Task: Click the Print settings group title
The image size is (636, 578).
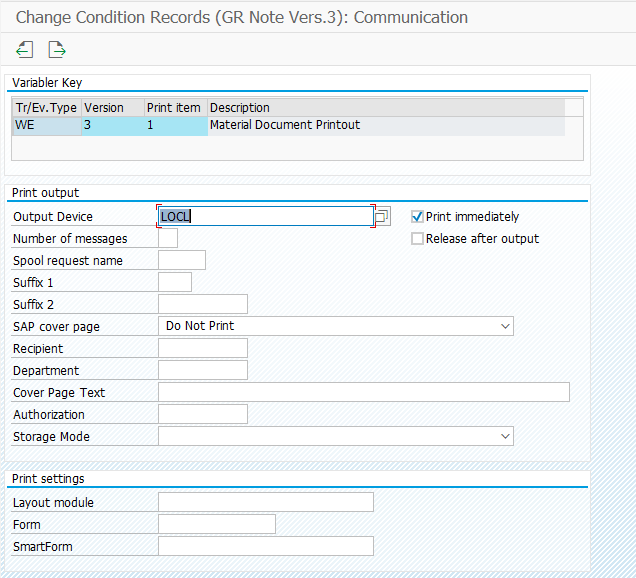Action: coord(48,479)
